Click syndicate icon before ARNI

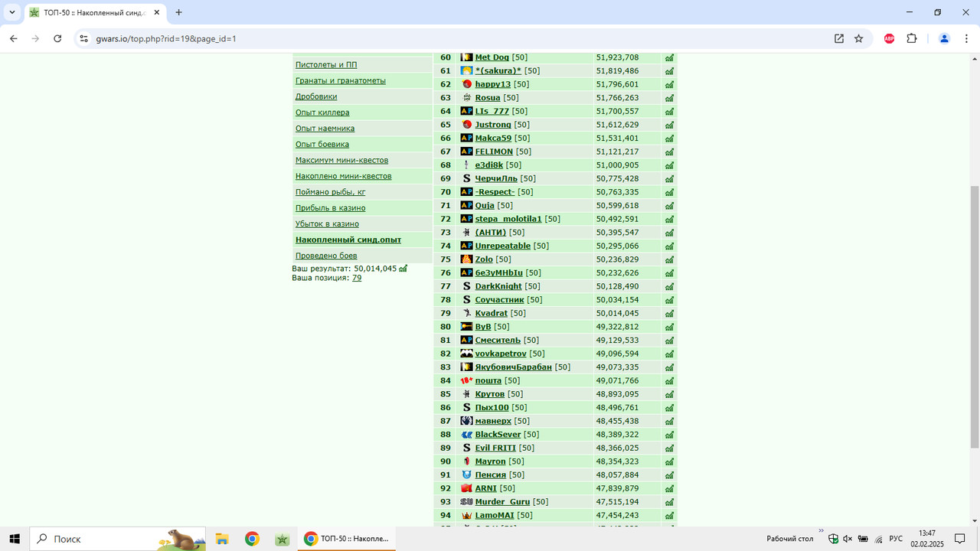coord(467,488)
